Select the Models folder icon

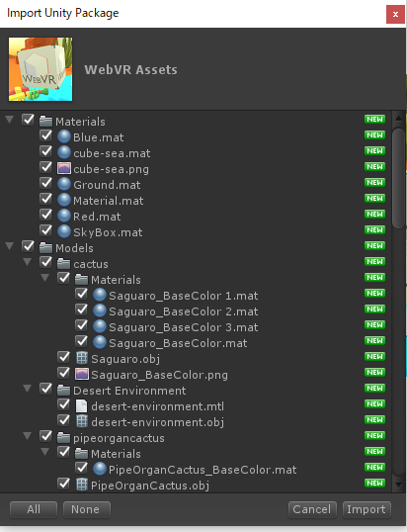(x=45, y=248)
